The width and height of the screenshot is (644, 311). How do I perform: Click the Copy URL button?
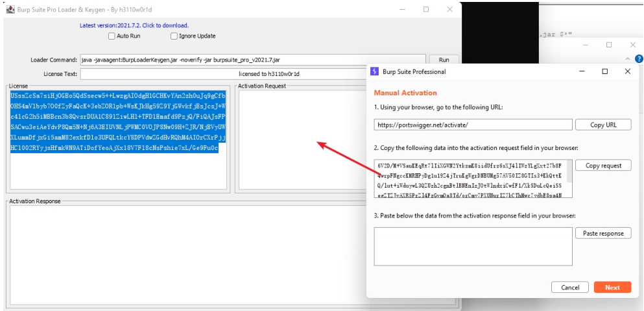coord(603,125)
